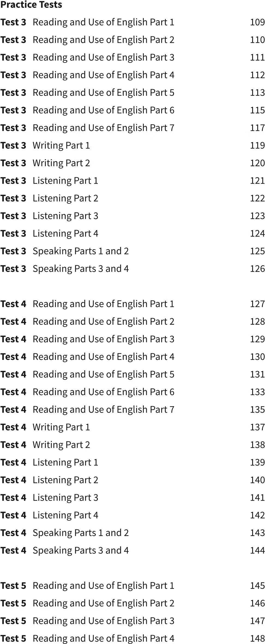
Task: Click page number 146
Action: tap(257, 603)
